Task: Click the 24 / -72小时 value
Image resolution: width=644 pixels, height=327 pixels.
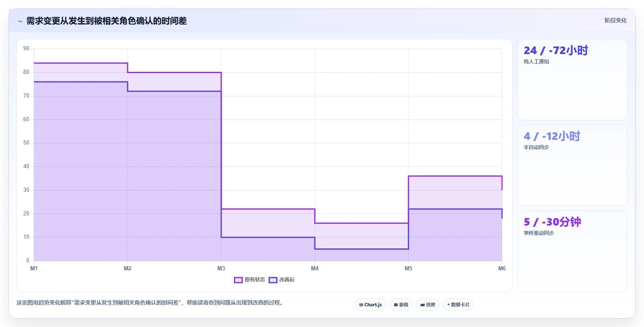Action: tap(556, 50)
